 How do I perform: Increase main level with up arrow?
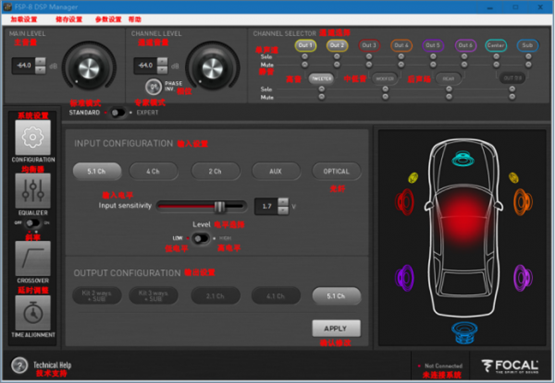click(x=41, y=61)
